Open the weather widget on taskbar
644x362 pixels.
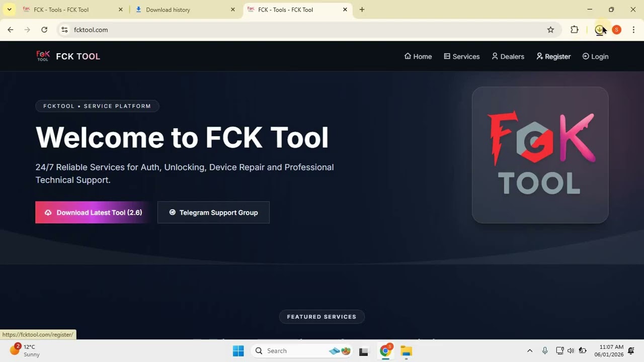click(x=25, y=350)
